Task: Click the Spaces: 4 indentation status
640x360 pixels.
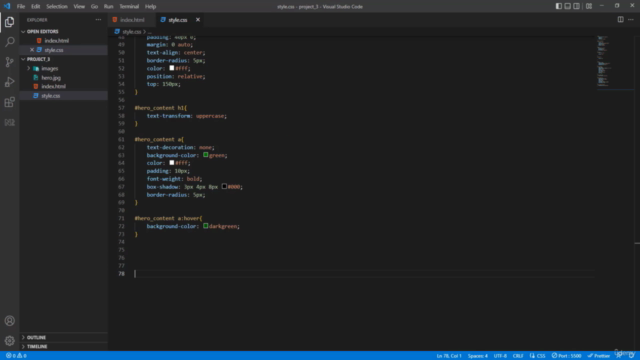Action: click(x=478, y=356)
